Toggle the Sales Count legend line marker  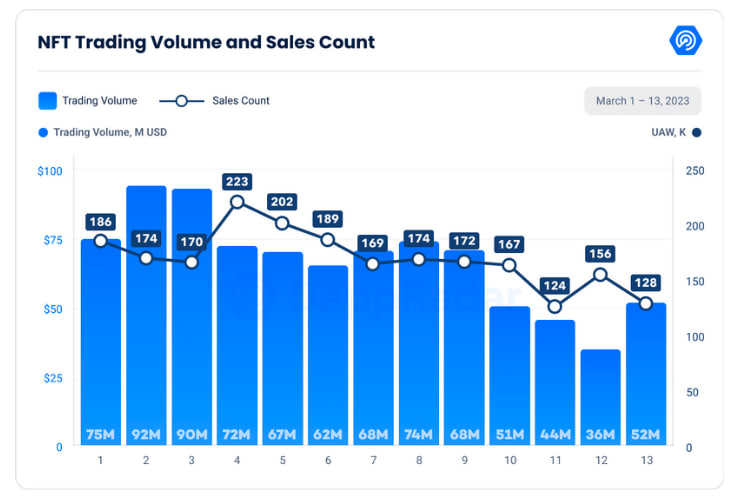182,101
